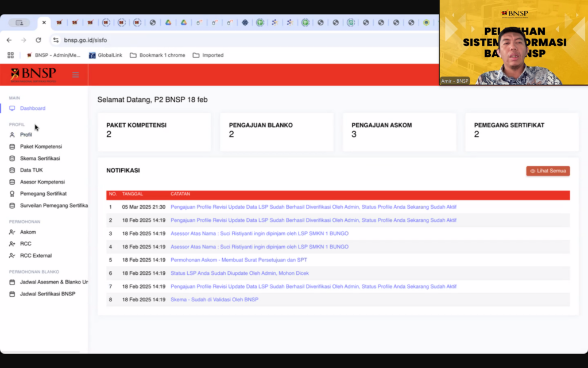
Task: Click the Dashboard monitor icon in sidebar
Action: (12, 108)
